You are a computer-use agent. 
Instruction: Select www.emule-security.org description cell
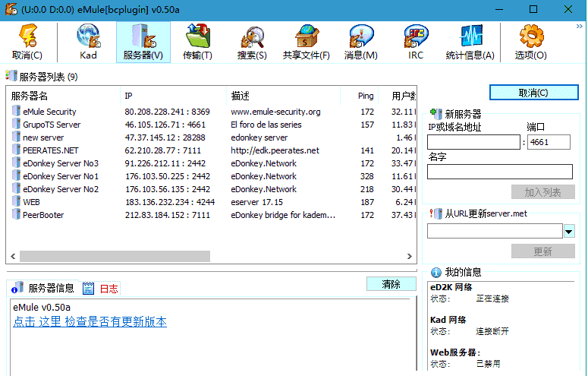pyautogui.click(x=275, y=112)
